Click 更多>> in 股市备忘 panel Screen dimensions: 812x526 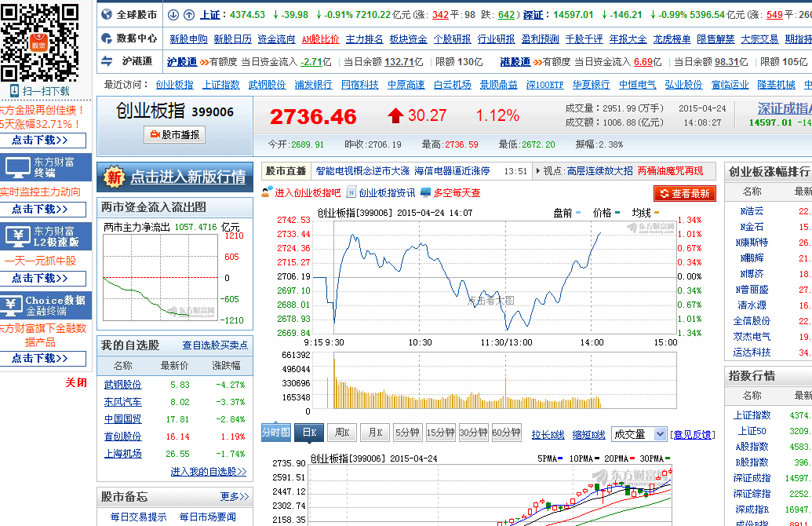pos(235,497)
